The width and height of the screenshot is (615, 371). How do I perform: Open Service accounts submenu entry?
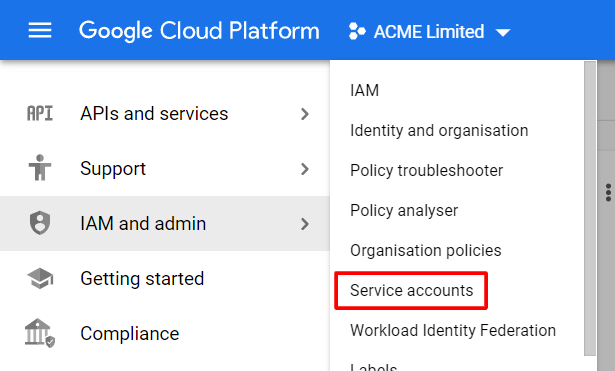tap(411, 291)
